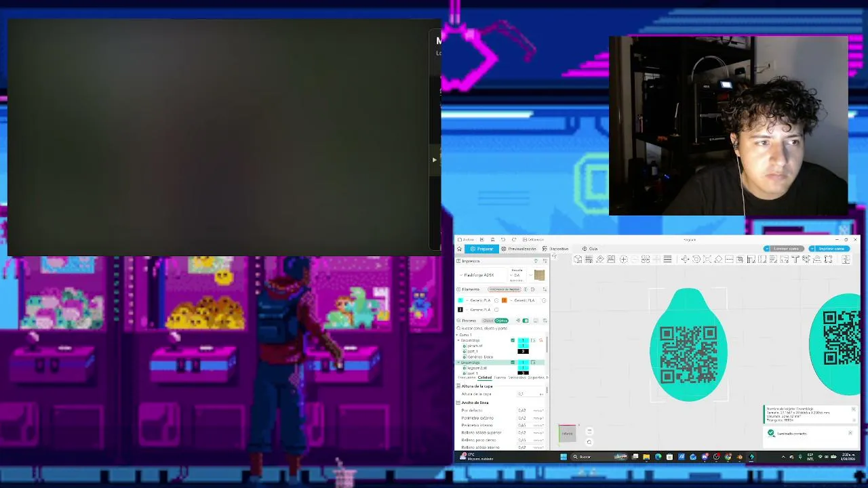Click the Save project icon in the title bar
Viewport: 868px width, 488px height.
[492, 239]
